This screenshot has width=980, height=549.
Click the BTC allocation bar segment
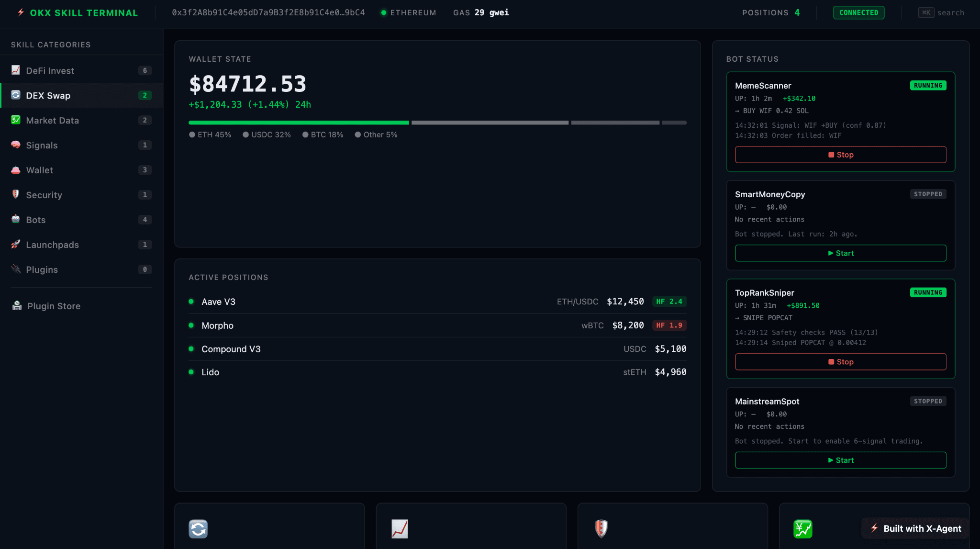pos(615,123)
